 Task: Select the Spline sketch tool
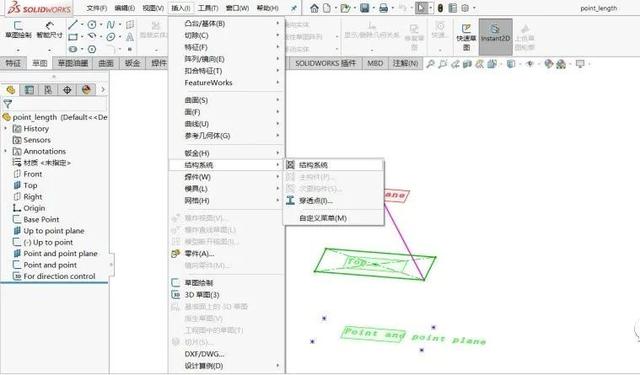coord(111,25)
